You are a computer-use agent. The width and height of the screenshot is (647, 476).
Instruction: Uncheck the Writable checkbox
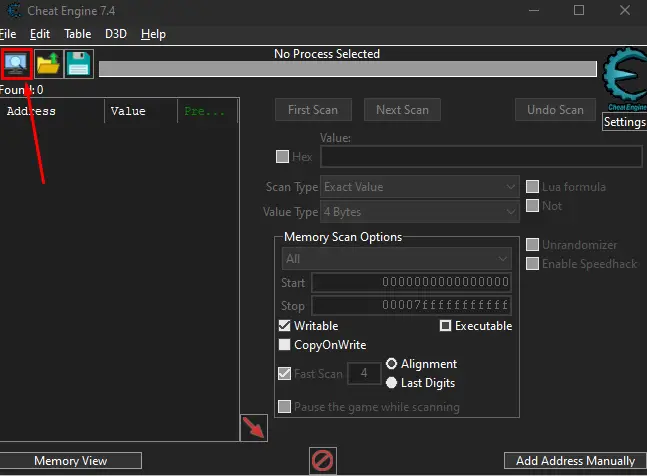(284, 326)
